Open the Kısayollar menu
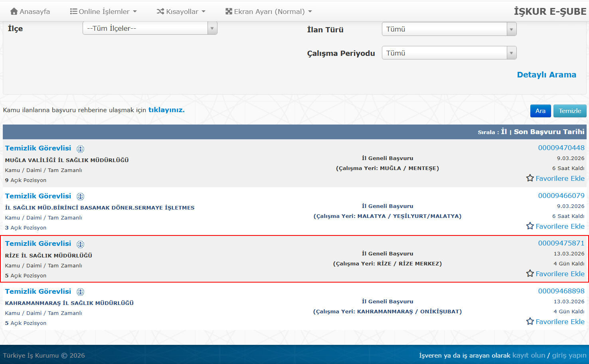The image size is (589, 364). tap(181, 12)
